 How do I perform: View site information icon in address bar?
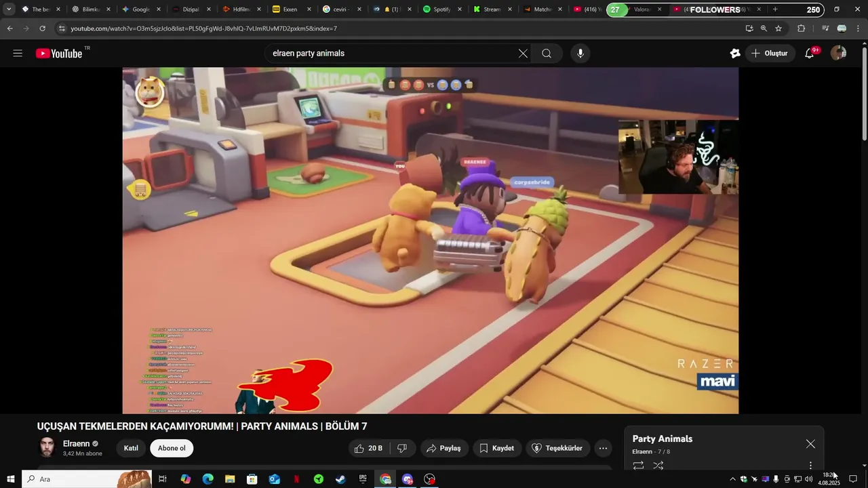(62, 28)
